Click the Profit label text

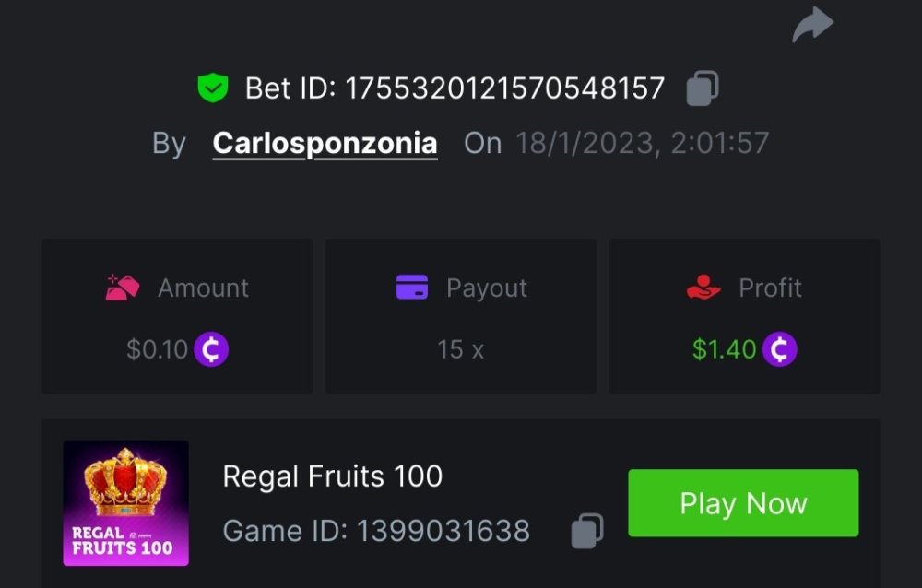(x=770, y=288)
